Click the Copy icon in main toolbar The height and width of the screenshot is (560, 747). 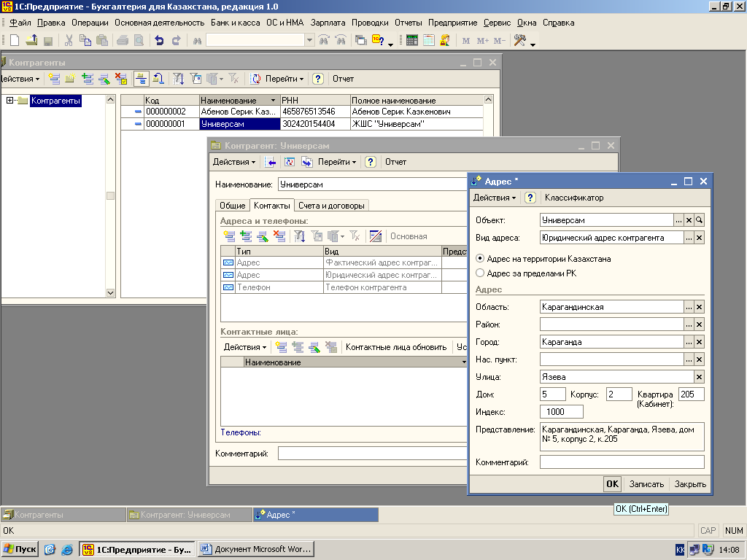85,41
